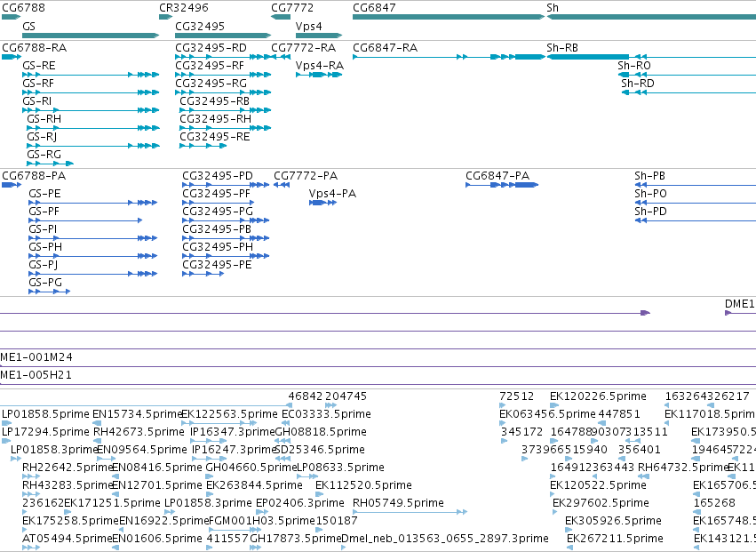Image resolution: width=756 pixels, height=552 pixels.
Task: Open the CG32495 gene feature
Action: point(223,36)
